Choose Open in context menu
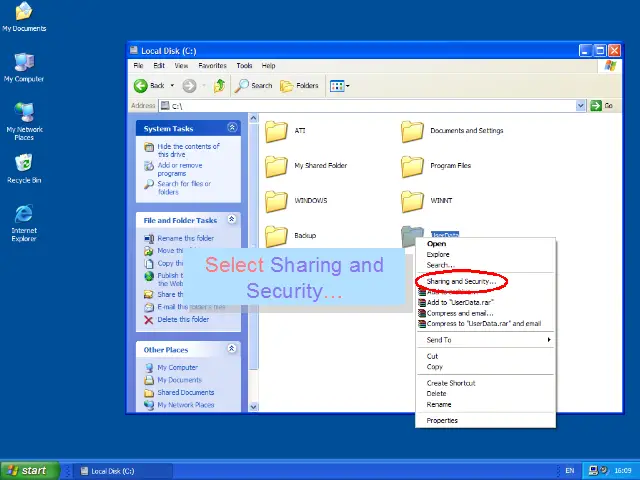 [485, 244]
